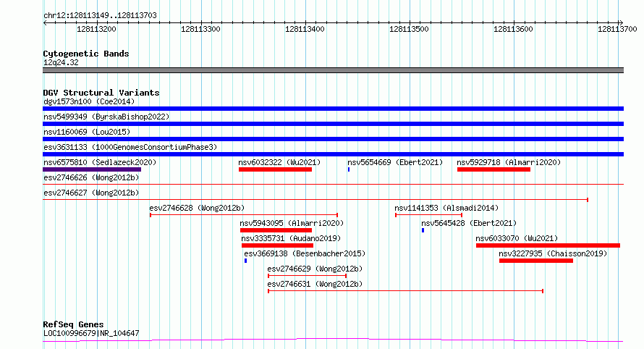Click the Cytogenetic Bands track title

pyautogui.click(x=86, y=54)
